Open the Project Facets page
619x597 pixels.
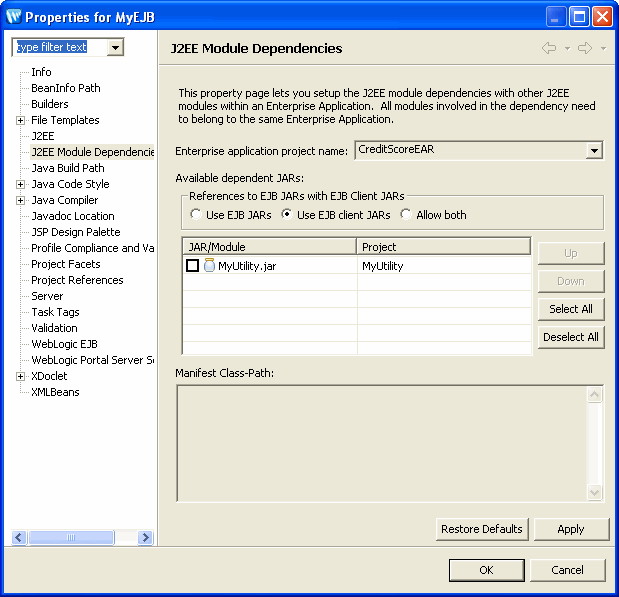click(66, 264)
